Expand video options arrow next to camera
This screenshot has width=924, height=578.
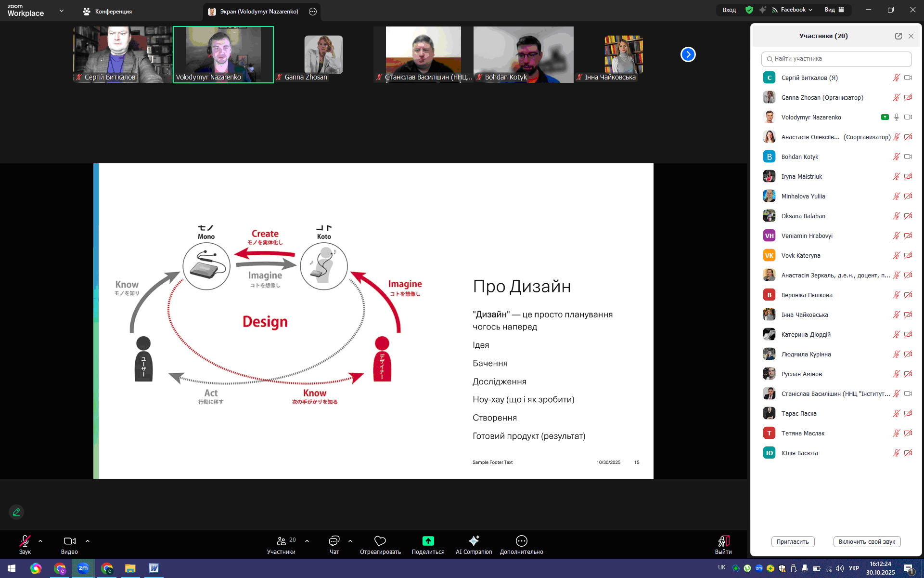pyautogui.click(x=88, y=541)
